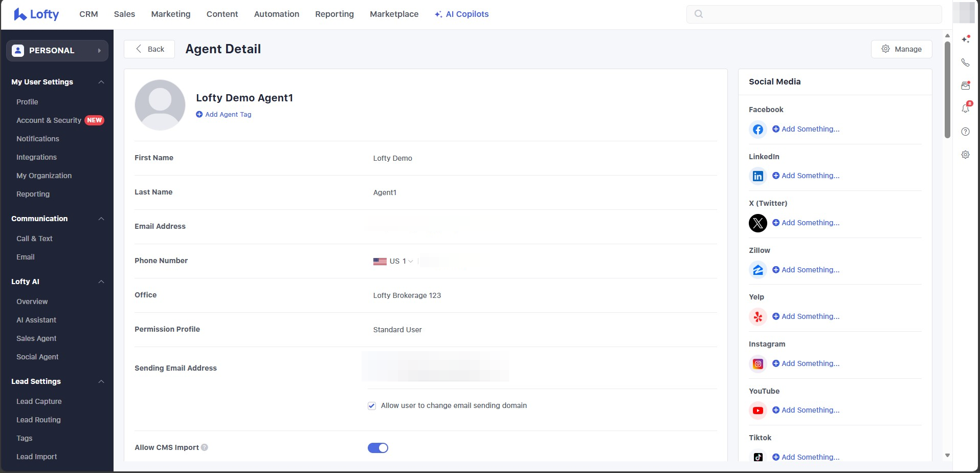Open the CRM menu
This screenshot has height=473, width=980.
pos(88,14)
